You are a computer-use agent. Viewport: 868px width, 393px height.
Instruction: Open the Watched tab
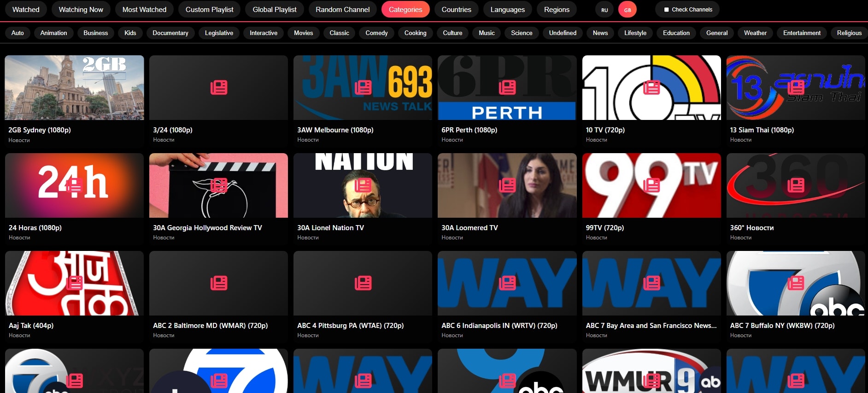[x=26, y=9]
